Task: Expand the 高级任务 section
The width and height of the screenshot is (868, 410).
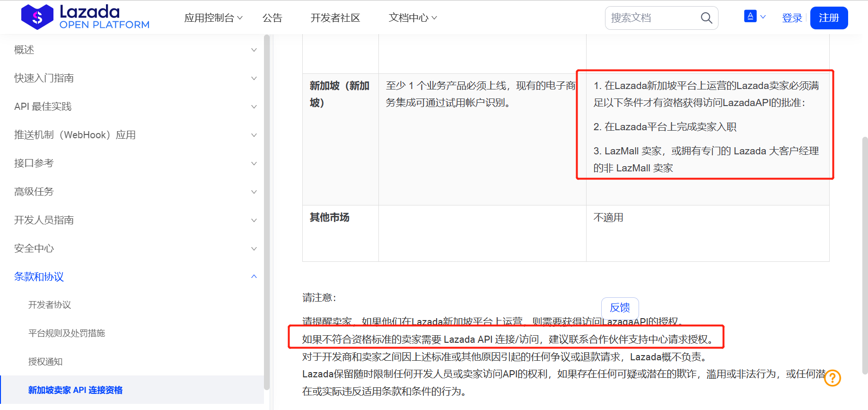Action: pyautogui.click(x=135, y=192)
